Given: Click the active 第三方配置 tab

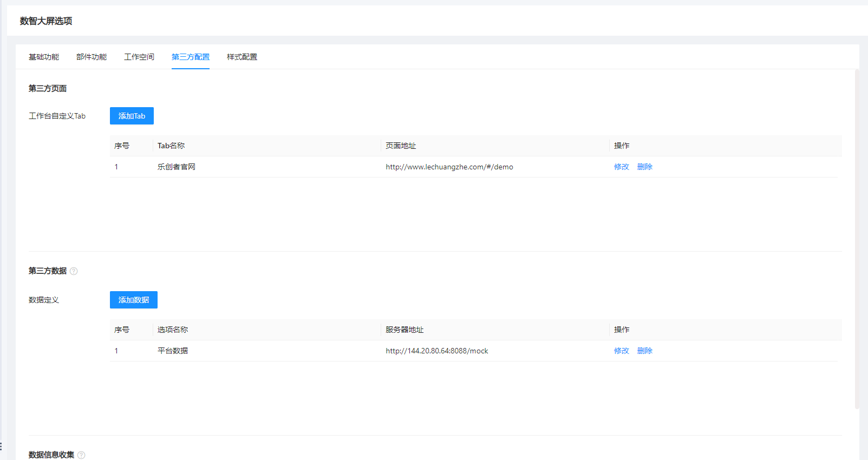Looking at the screenshot, I should coord(191,57).
